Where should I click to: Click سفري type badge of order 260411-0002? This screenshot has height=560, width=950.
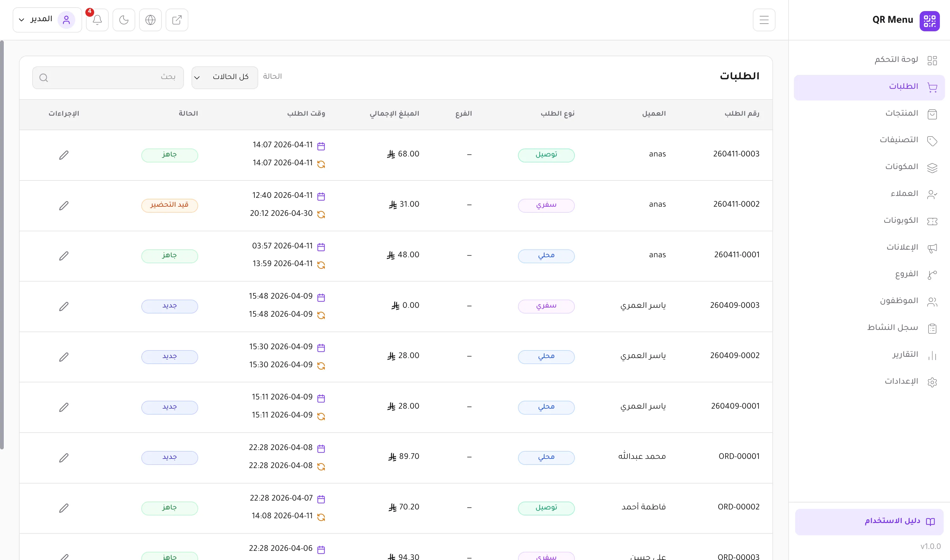(546, 206)
